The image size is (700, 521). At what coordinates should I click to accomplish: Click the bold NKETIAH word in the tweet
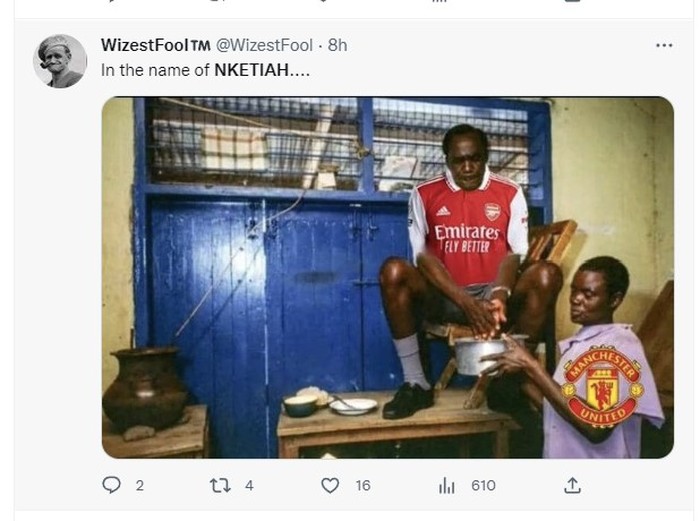[x=250, y=71]
